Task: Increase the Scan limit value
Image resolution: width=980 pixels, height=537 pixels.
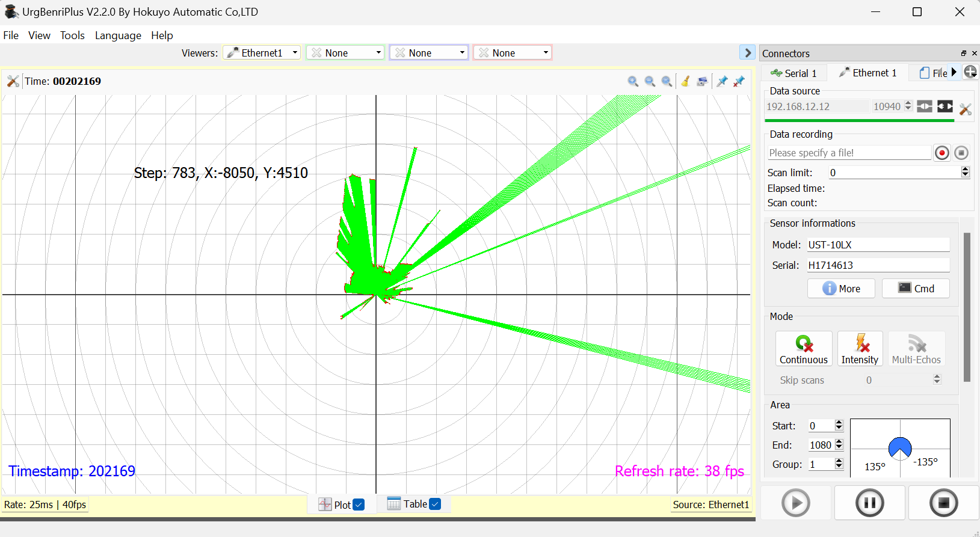Action: [966, 170]
